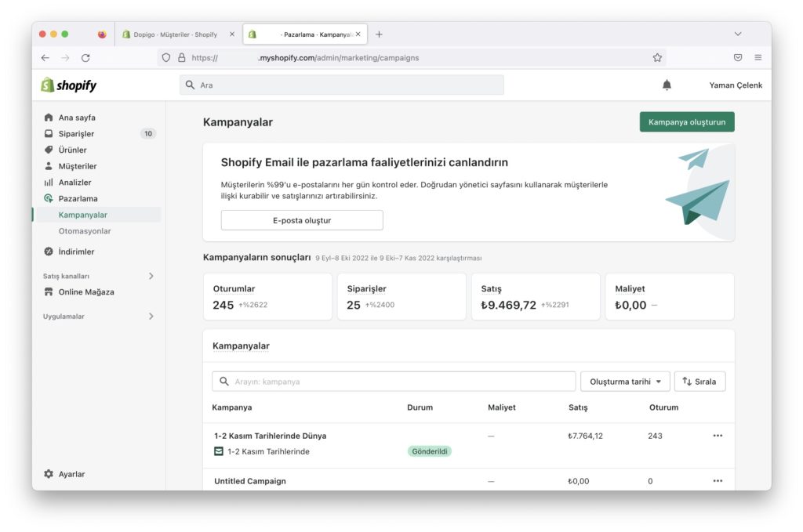Click the Siparişler inbox icon
Screen dimensions: 803x532
point(49,133)
